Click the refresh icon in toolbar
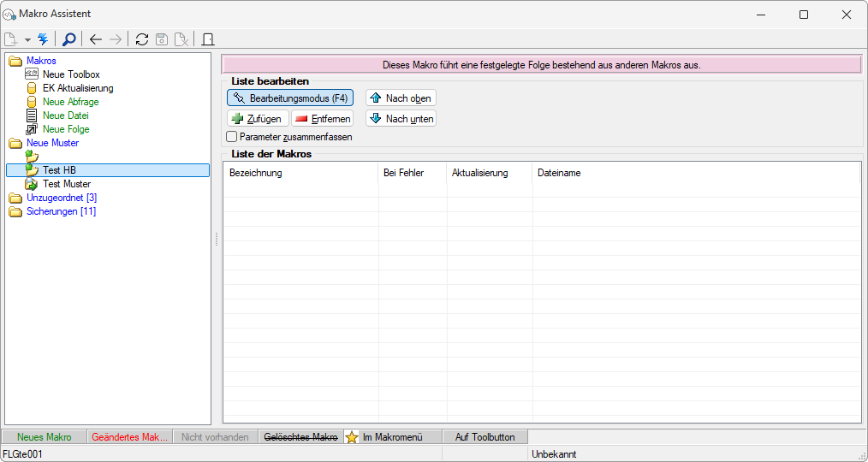 click(142, 39)
